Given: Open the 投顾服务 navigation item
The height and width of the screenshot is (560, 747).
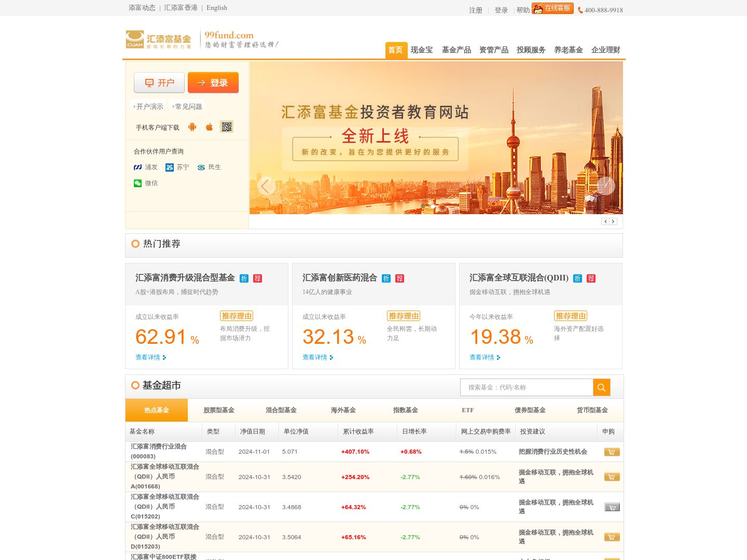Looking at the screenshot, I should tap(531, 50).
